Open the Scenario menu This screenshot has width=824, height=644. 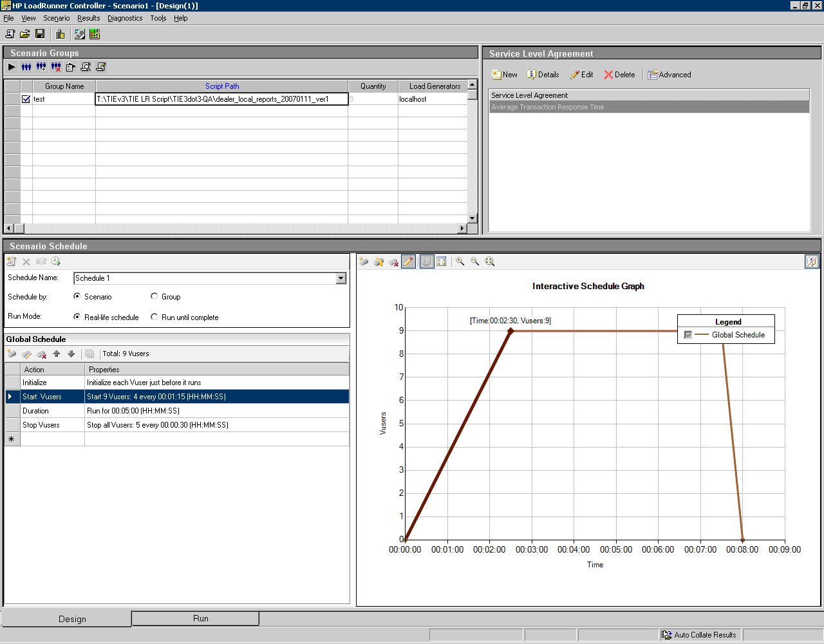pos(57,18)
